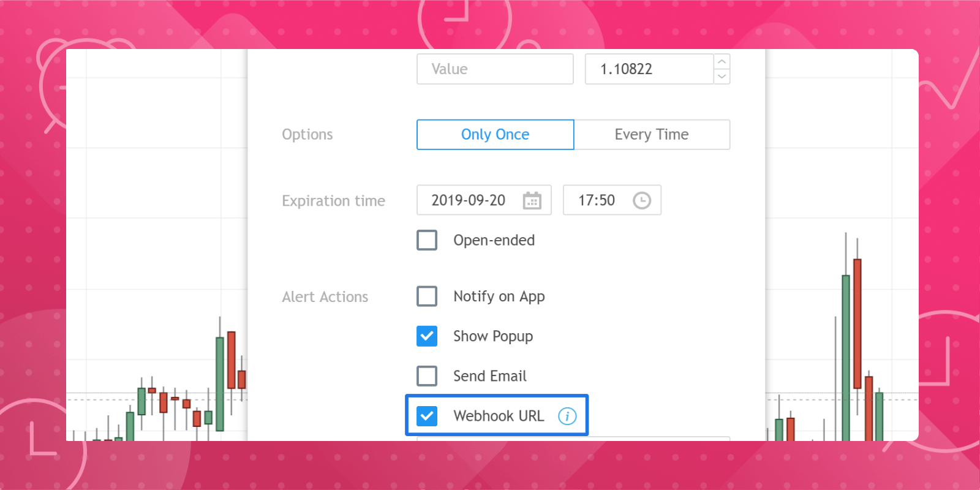Image resolution: width=980 pixels, height=490 pixels.
Task: Enable the Send Email checkbox
Action: point(427,376)
